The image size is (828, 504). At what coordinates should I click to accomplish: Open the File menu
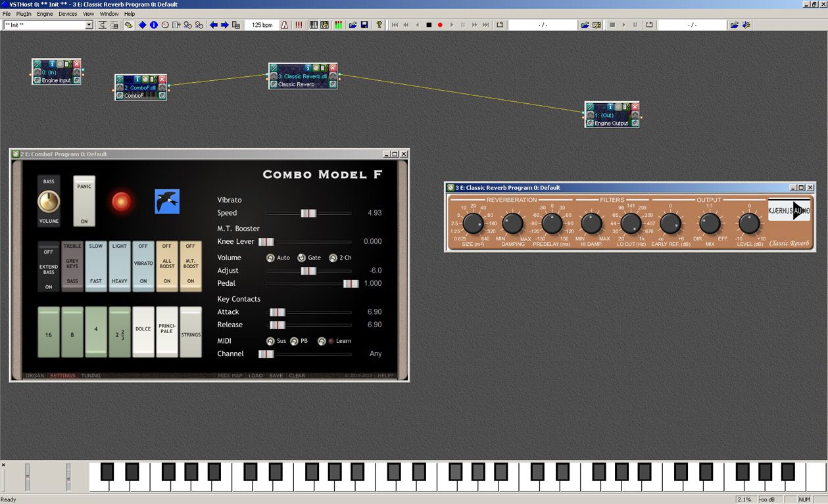(7, 14)
